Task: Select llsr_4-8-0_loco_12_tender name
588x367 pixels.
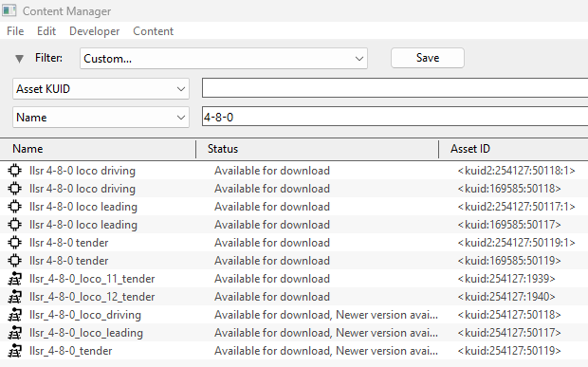Action: tap(92, 297)
